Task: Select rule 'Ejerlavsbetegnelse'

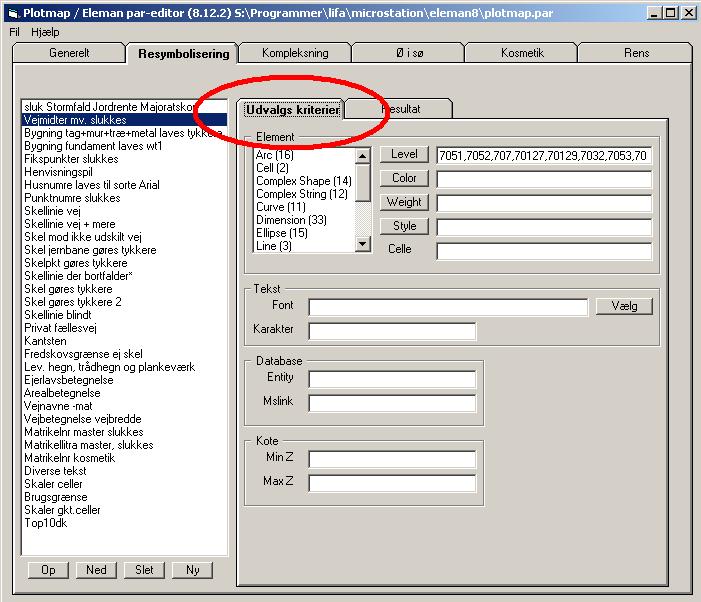Action: tap(124, 380)
